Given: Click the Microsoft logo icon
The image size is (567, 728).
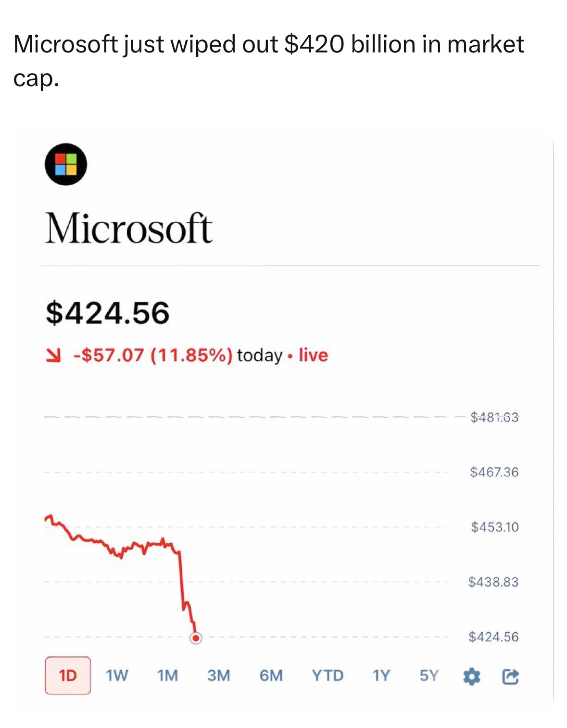Looking at the screenshot, I should [66, 164].
